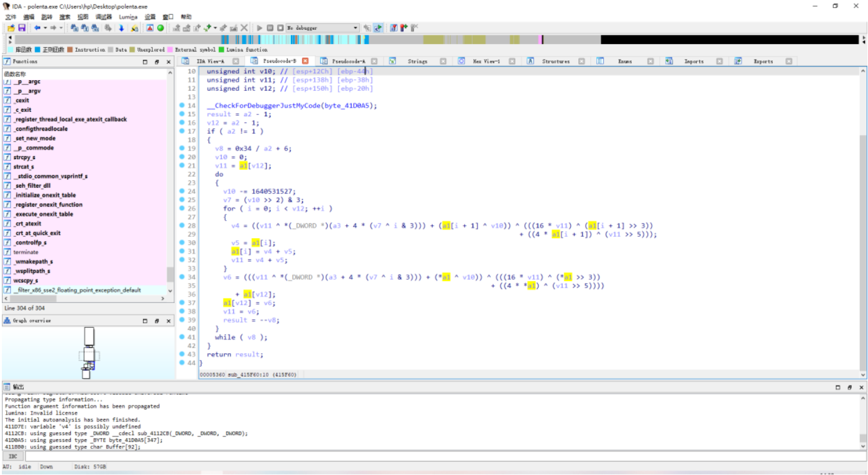Open dropdown next to green plus icon
This screenshot has height=475, width=868.
(x=215, y=28)
